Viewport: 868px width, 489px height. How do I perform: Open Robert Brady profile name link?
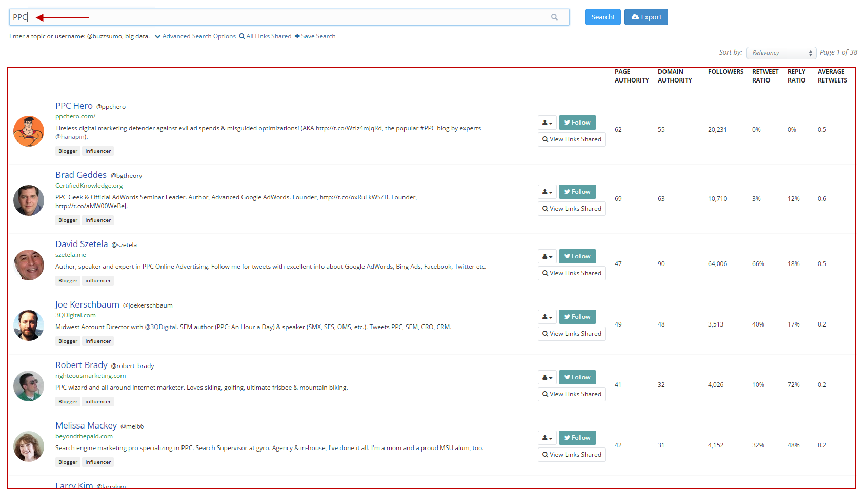(82, 365)
